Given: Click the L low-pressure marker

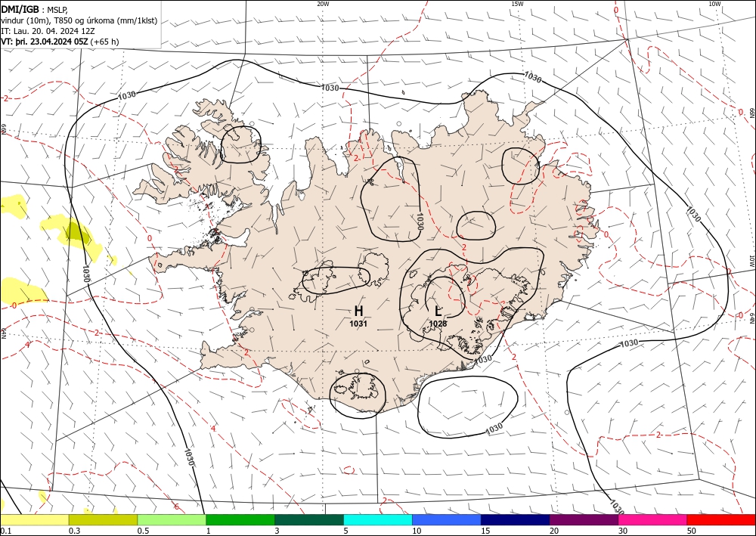Looking at the screenshot, I should click(x=438, y=311).
